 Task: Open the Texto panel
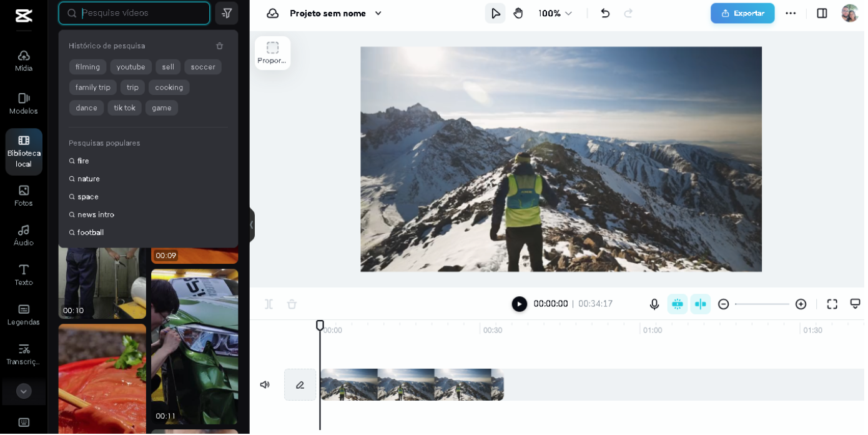point(24,275)
